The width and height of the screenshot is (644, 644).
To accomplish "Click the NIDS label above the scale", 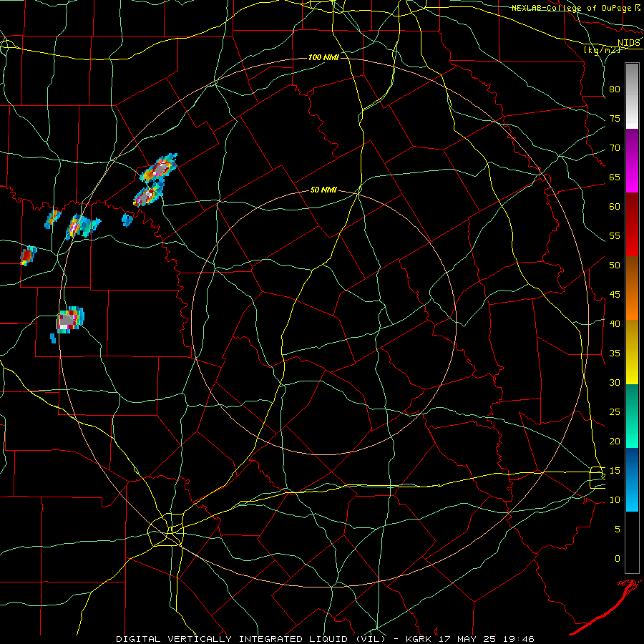I will [628, 43].
